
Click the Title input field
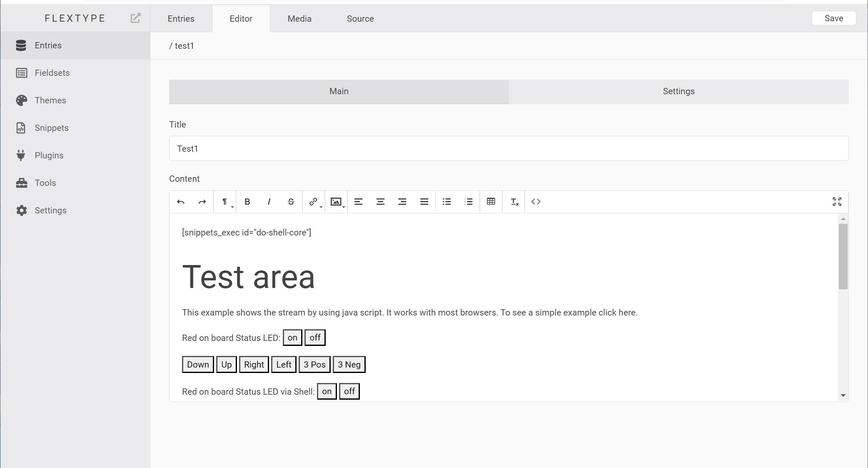(508, 149)
